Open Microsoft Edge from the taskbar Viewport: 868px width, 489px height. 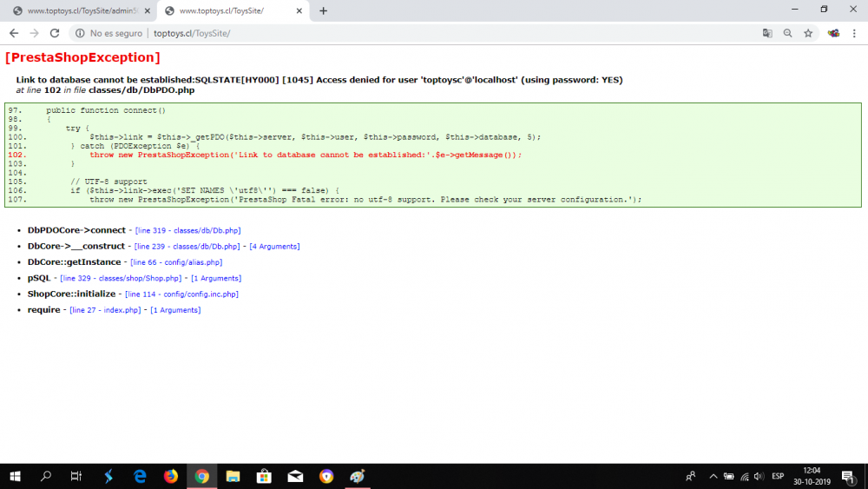tap(140, 476)
